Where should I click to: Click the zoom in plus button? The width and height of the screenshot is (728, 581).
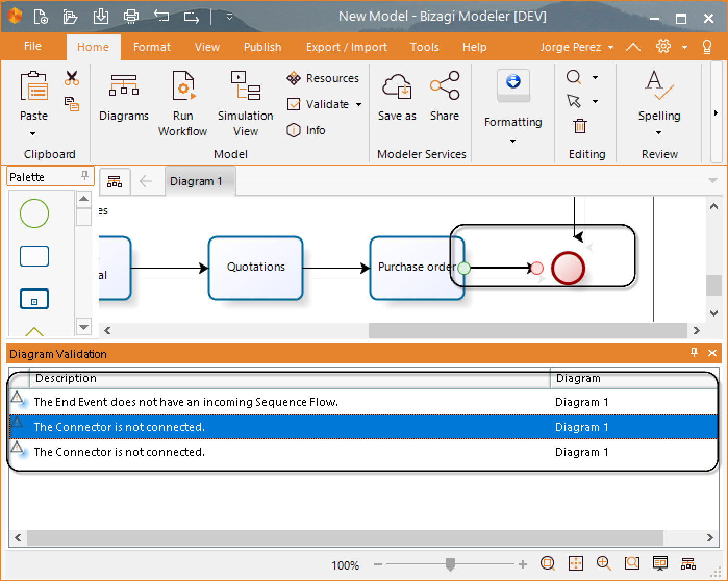523,564
